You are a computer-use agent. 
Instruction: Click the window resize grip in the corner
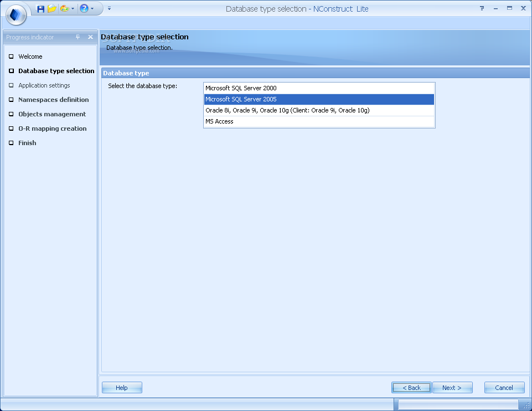tap(526, 405)
